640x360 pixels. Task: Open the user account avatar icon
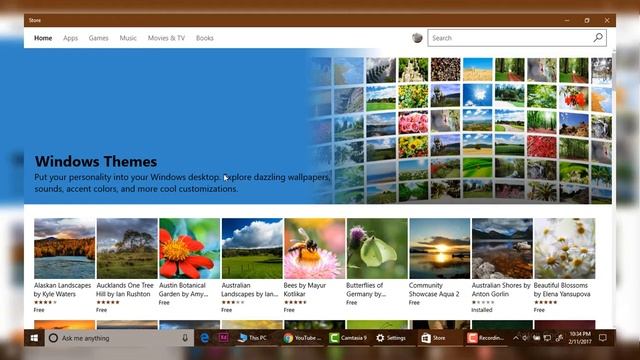[x=417, y=38]
